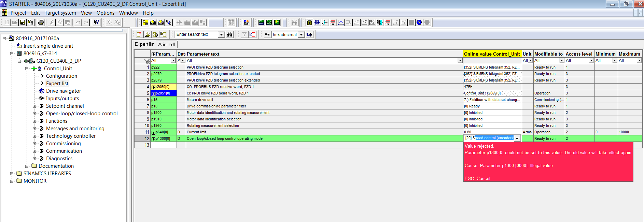Open the Access level filter dropdown
644x222 pixels.
click(x=591, y=60)
